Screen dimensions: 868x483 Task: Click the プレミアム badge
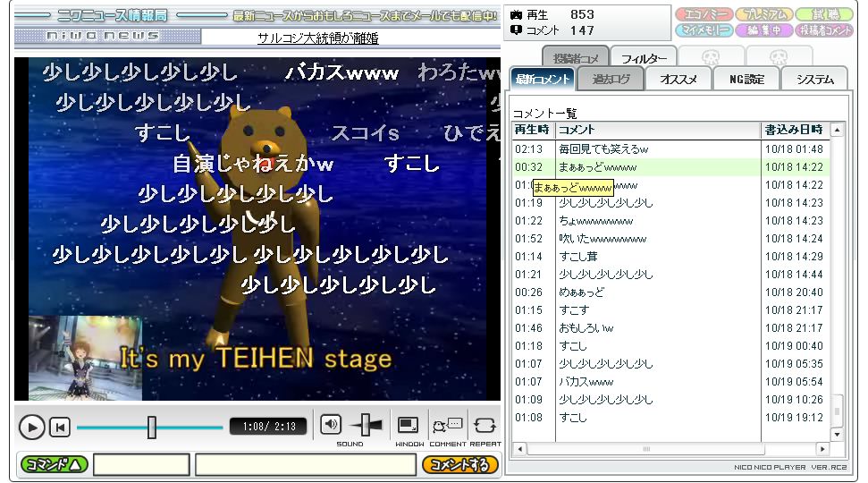764,14
